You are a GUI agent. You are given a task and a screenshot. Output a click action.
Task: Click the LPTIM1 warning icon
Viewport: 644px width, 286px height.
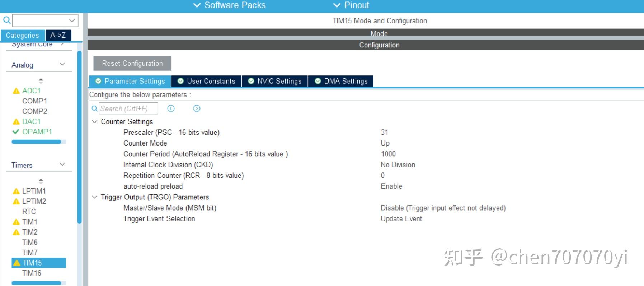coord(16,191)
